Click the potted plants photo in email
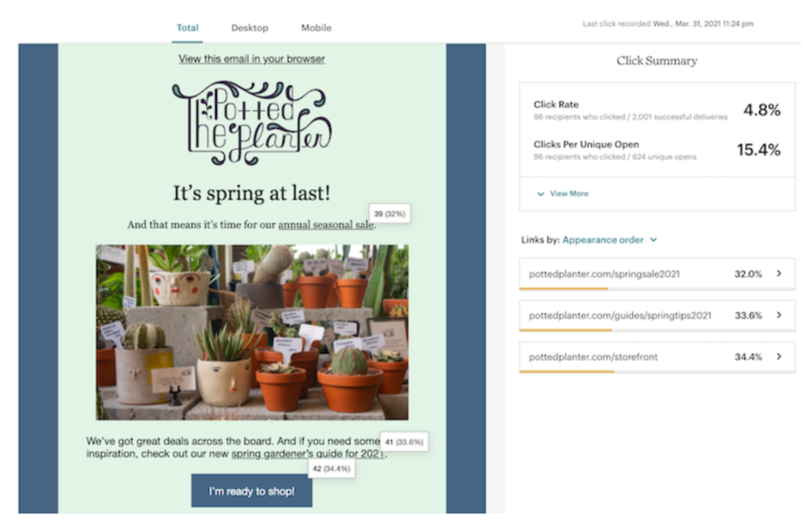Viewport: 812px width, 527px height. pos(252,332)
